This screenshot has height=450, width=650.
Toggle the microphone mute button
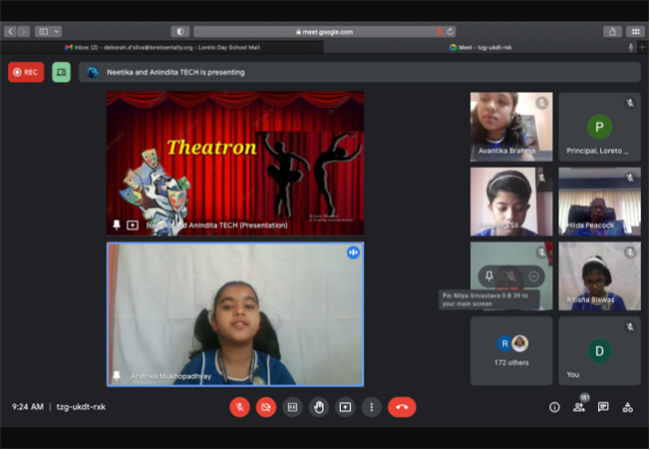240,407
